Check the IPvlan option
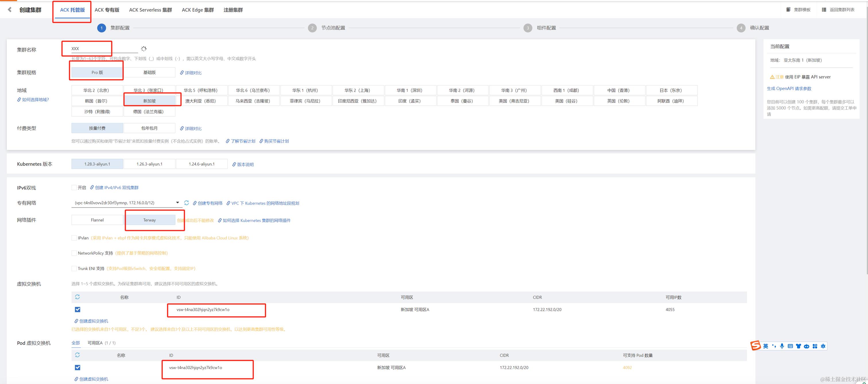The image size is (868, 384). coord(74,238)
